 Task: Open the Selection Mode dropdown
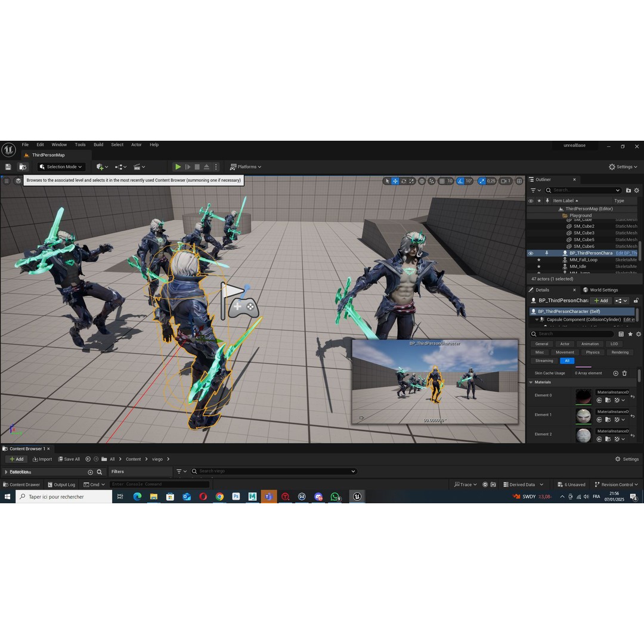click(61, 167)
